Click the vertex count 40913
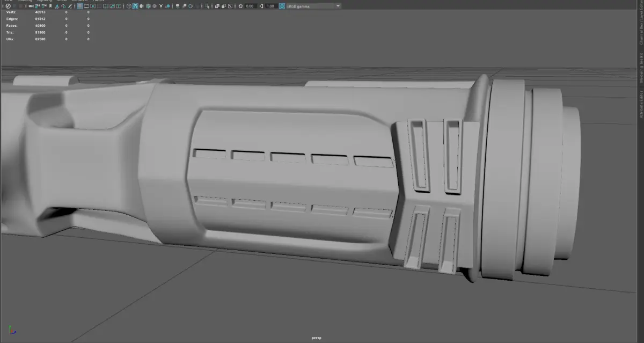Viewport: 644px width, 343px height. pos(40,12)
